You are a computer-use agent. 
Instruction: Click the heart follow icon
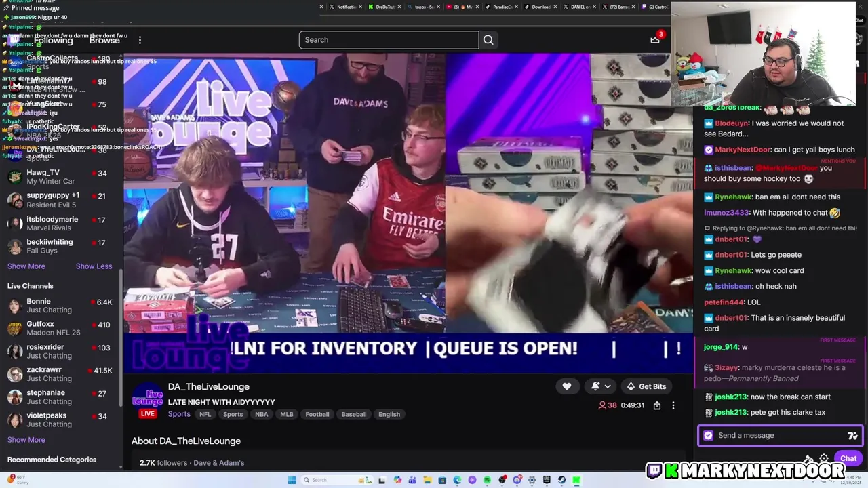567,386
